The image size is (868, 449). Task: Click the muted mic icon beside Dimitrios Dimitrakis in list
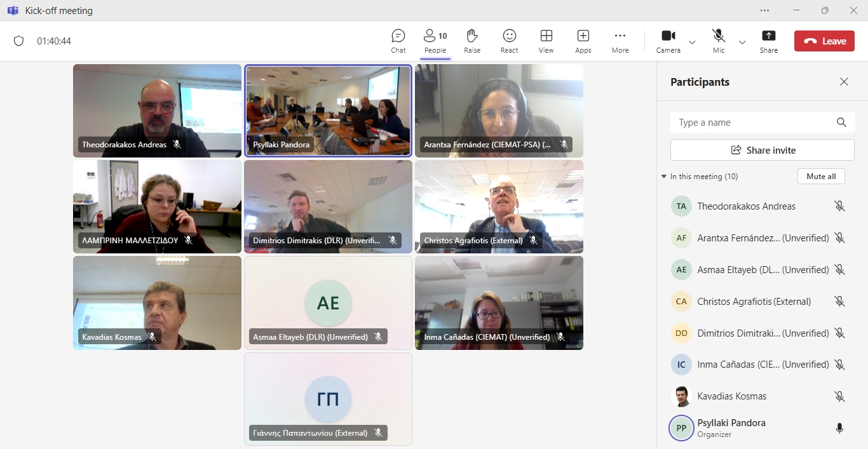coord(839,333)
